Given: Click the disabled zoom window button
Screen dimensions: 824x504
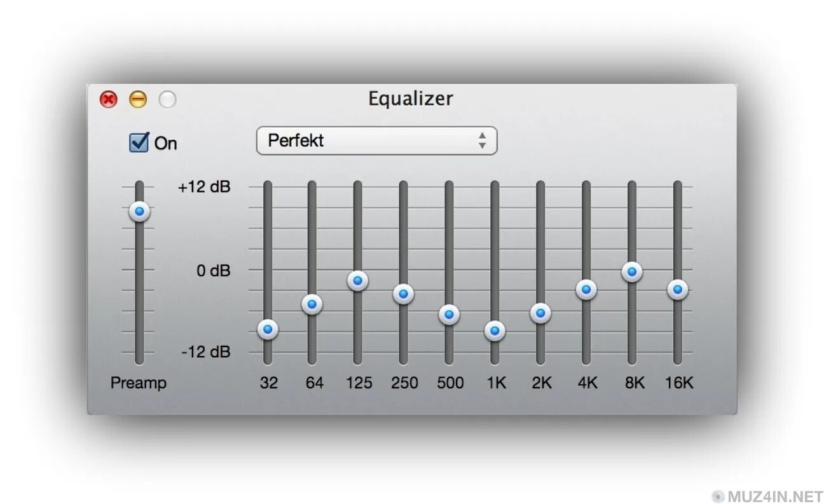Looking at the screenshot, I should click(x=167, y=99).
